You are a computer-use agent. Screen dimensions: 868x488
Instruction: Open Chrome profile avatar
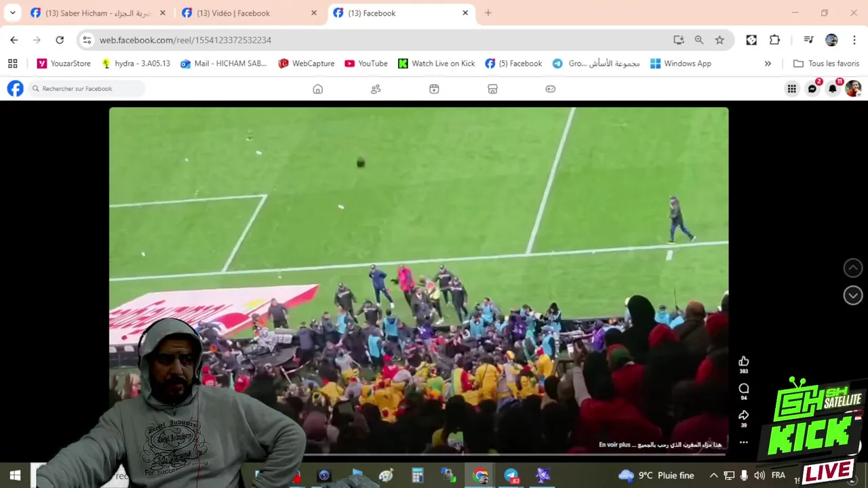tap(831, 40)
